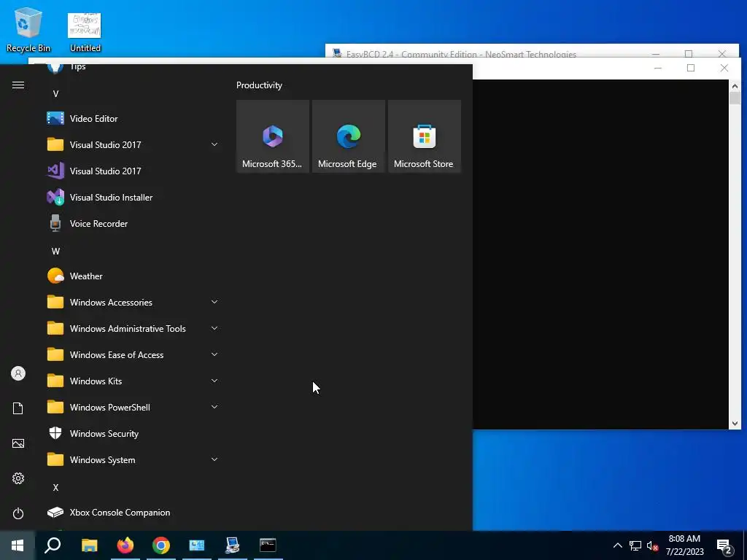Open Documents from the Start sidebar

(18, 408)
